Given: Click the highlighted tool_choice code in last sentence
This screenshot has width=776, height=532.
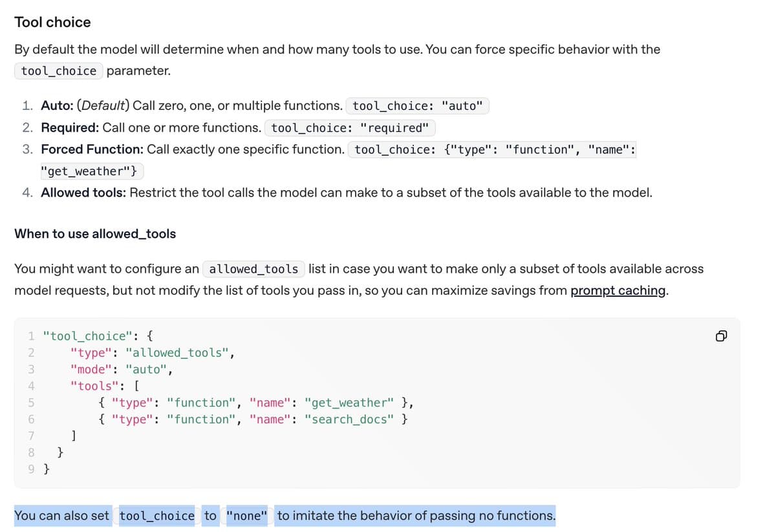Looking at the screenshot, I should [x=156, y=516].
